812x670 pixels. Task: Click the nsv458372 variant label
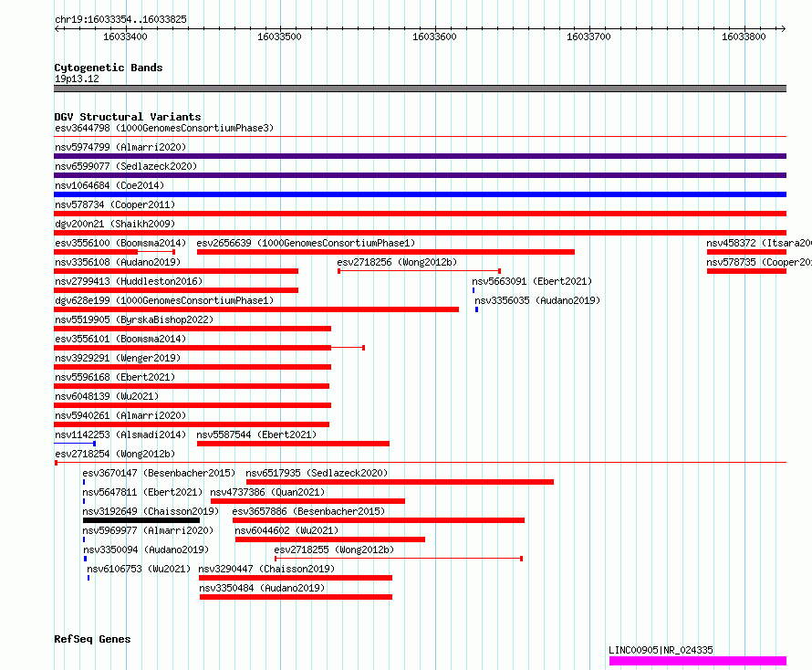pyautogui.click(x=759, y=243)
